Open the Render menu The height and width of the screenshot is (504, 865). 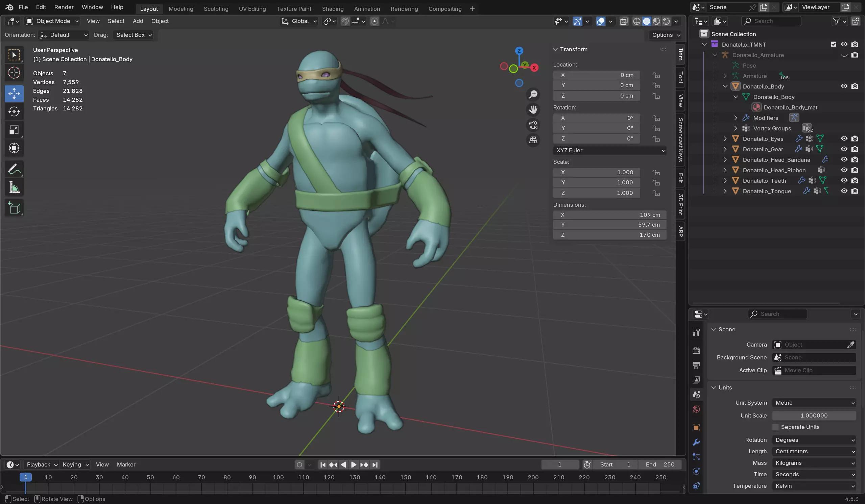pyautogui.click(x=64, y=7)
